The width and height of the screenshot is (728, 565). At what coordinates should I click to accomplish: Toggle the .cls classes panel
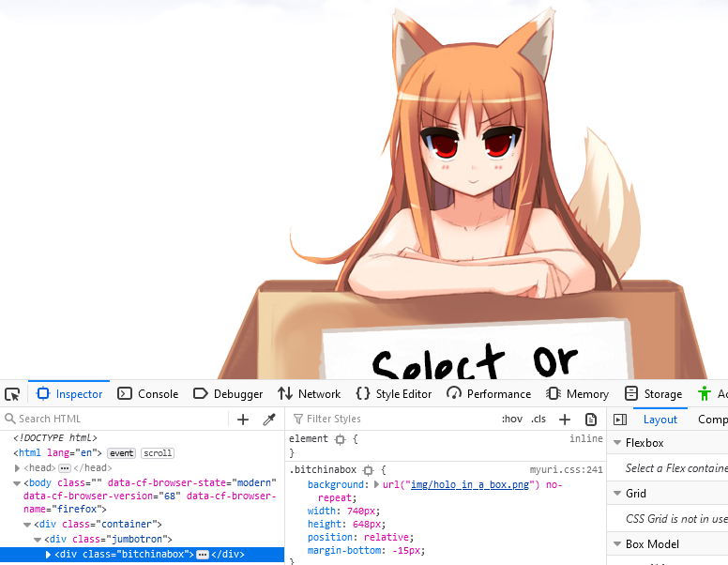coord(538,419)
